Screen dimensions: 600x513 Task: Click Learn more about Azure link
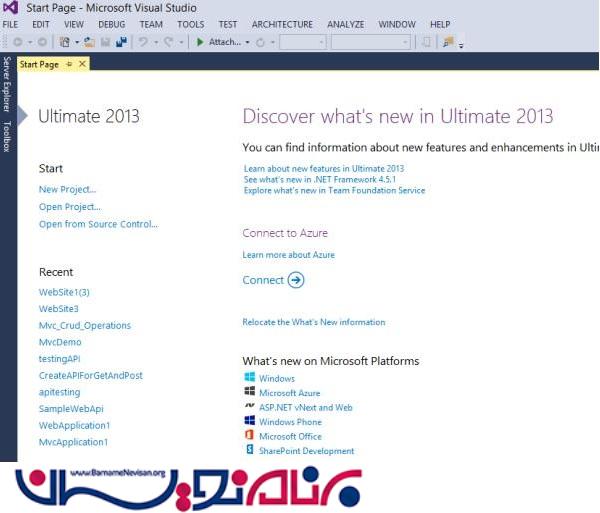(x=288, y=255)
